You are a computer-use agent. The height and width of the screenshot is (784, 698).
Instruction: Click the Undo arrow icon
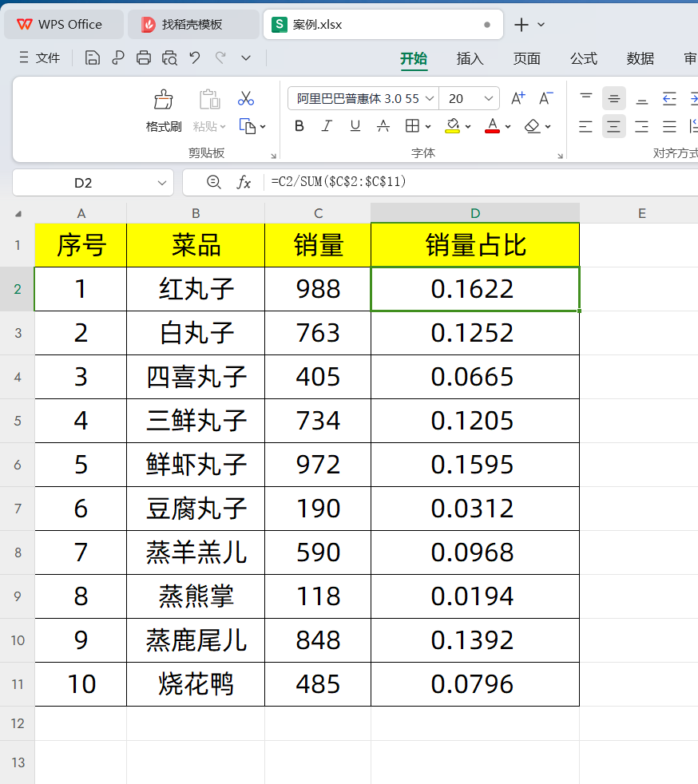(x=194, y=57)
